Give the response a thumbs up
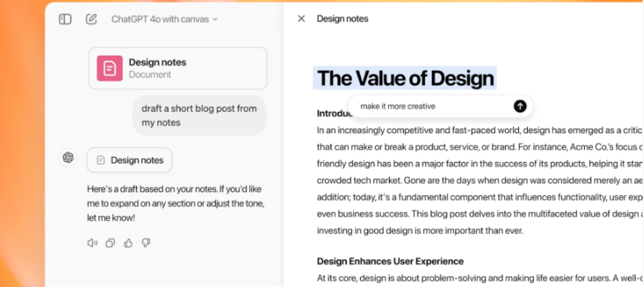 tap(128, 243)
